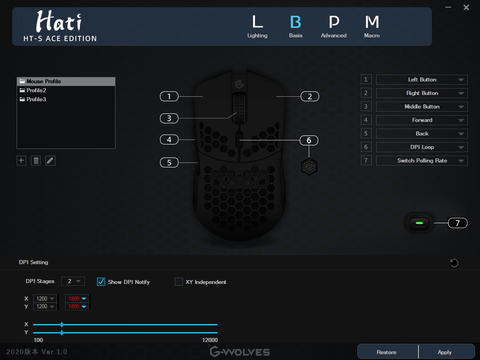Open the Left Button assignment dropdown
Viewport: 480px width, 360px height.
click(x=422, y=80)
